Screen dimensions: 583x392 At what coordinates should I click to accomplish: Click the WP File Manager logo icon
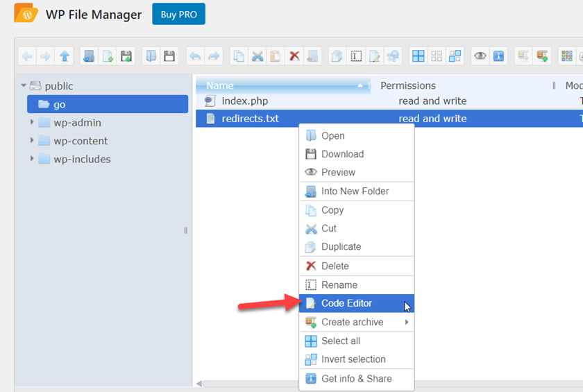point(26,13)
